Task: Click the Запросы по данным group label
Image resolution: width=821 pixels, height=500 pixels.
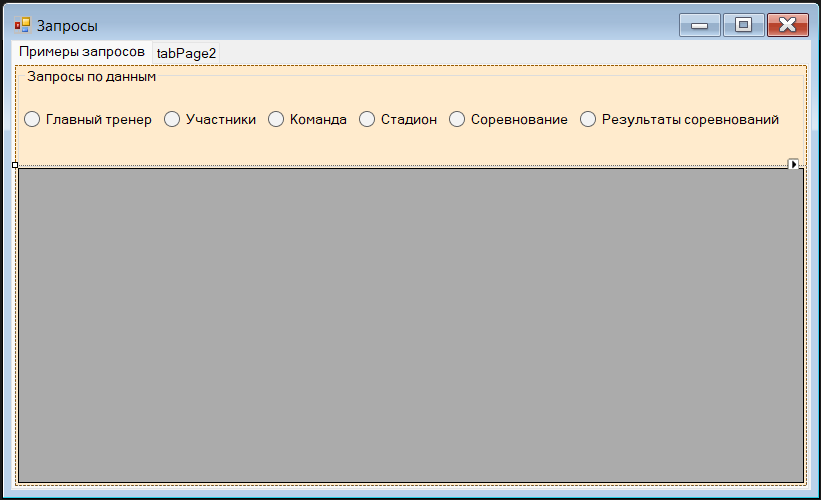Action: (92, 76)
